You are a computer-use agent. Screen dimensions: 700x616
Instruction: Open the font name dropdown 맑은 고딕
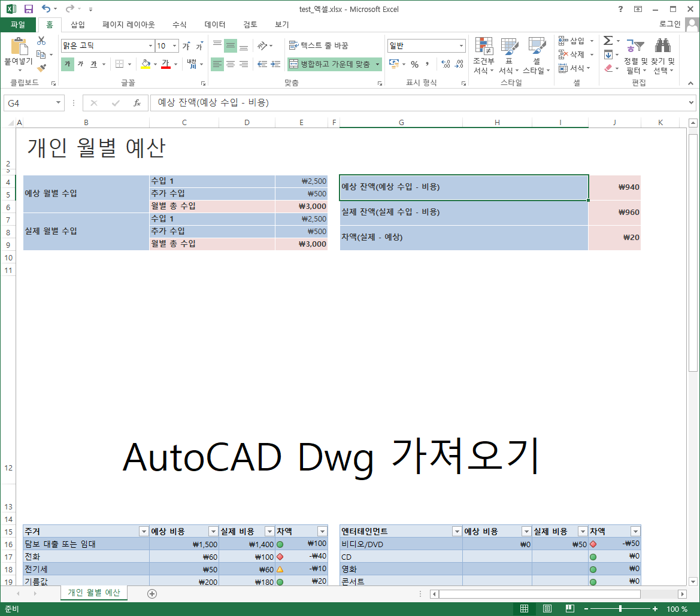pyautogui.click(x=150, y=45)
